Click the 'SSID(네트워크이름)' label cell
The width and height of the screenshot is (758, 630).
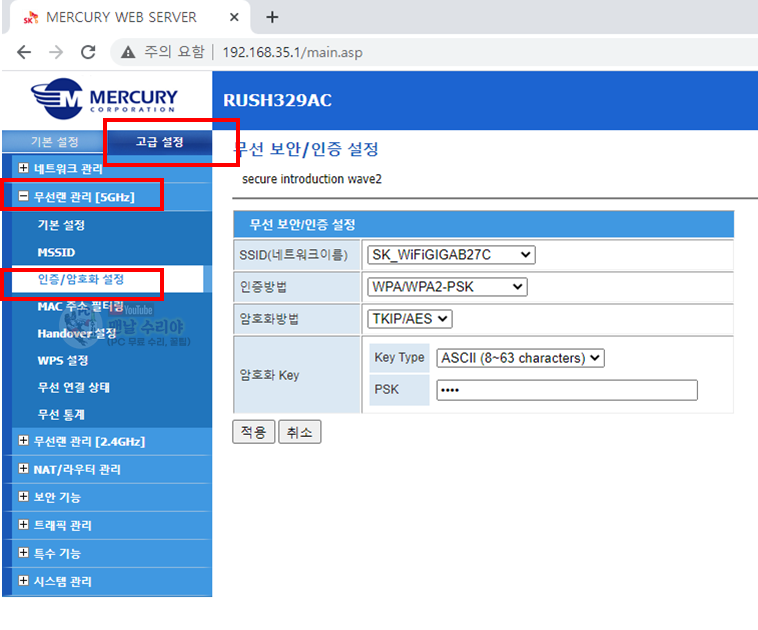click(297, 255)
